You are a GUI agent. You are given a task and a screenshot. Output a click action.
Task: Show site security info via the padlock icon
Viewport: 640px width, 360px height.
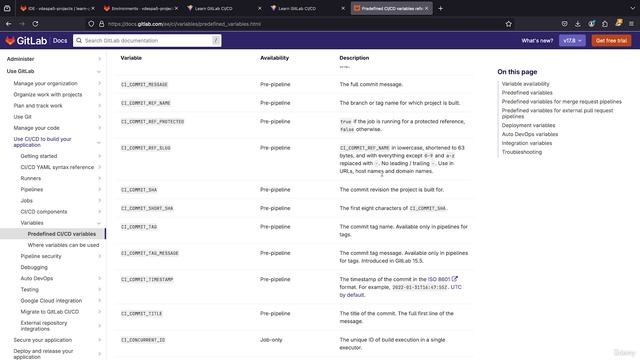(101, 24)
